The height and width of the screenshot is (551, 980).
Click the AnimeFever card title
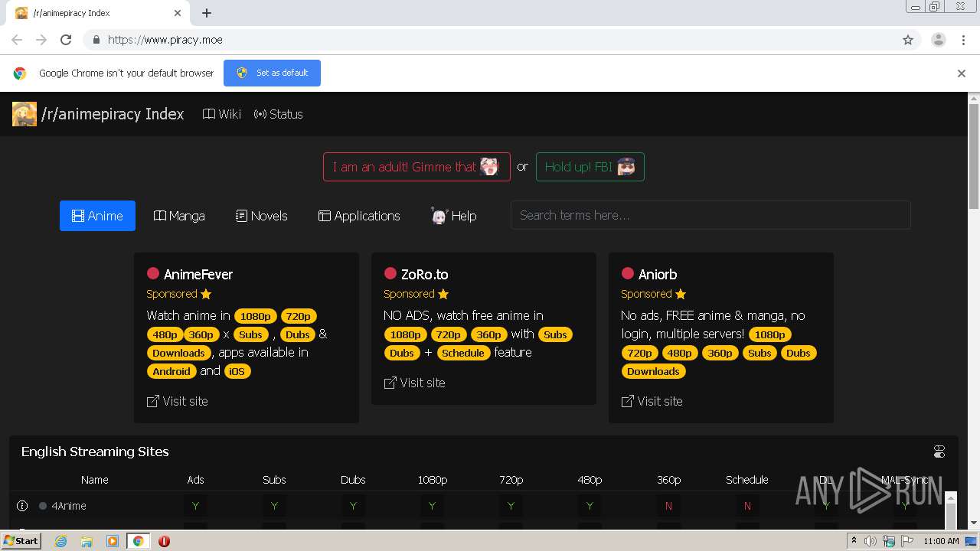198,274
